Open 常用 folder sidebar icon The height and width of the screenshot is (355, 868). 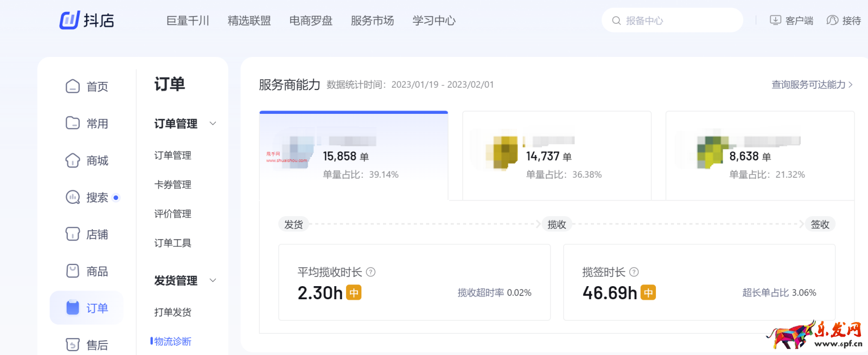(73, 123)
